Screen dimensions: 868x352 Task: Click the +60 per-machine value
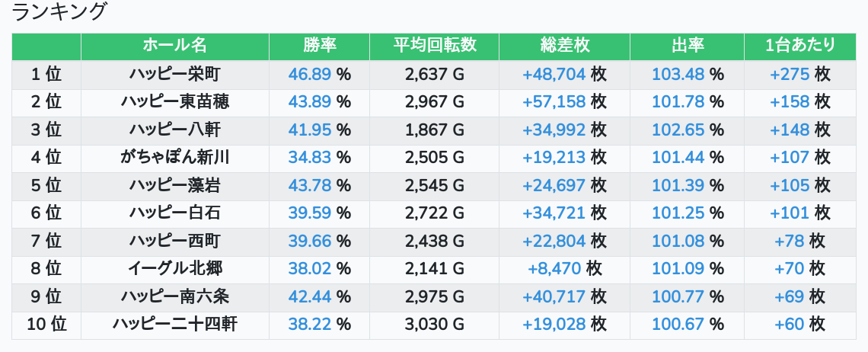790,324
